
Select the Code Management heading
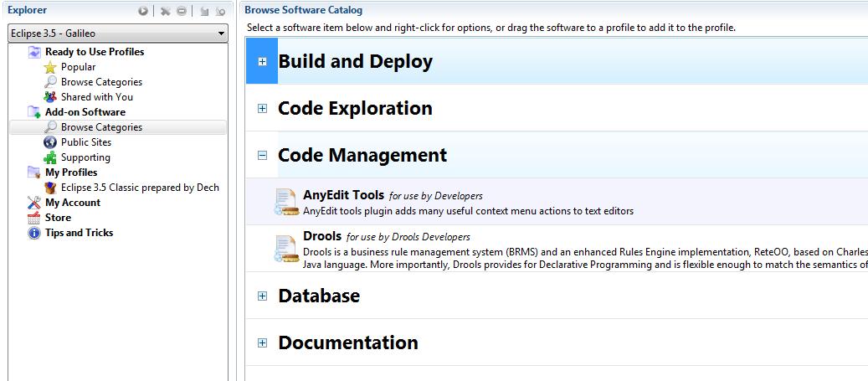(362, 155)
